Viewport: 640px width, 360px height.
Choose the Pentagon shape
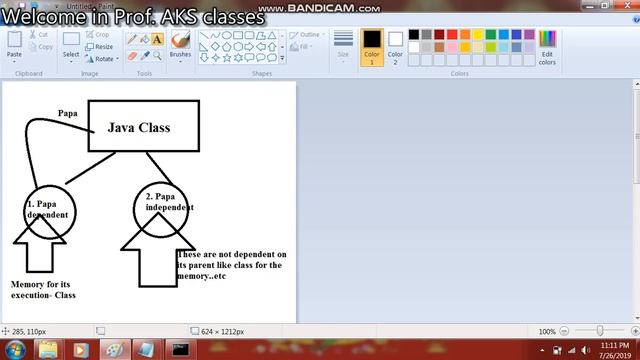tap(227, 47)
